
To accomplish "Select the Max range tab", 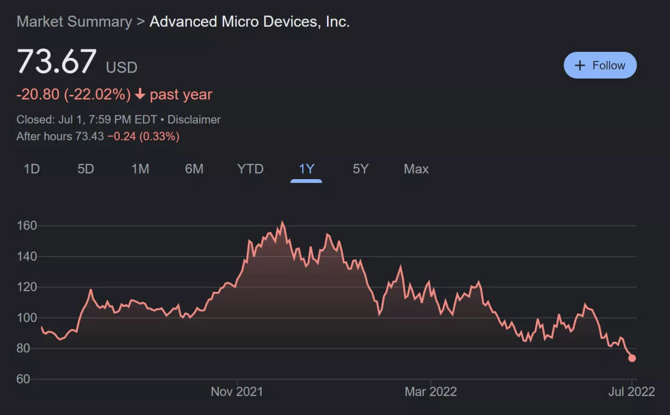I will click(x=416, y=169).
